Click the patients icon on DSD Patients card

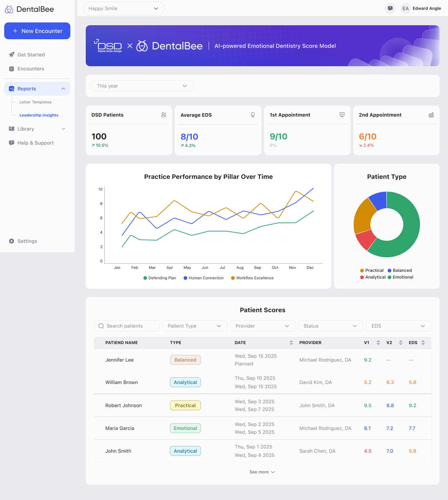(163, 115)
